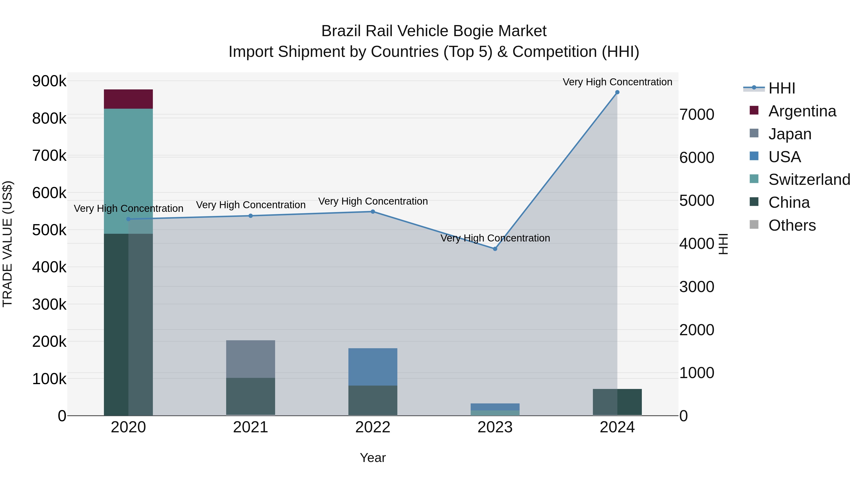This screenshot has height=488, width=868.
Task: Click the China segment of 2020 bar
Action: coord(128,325)
